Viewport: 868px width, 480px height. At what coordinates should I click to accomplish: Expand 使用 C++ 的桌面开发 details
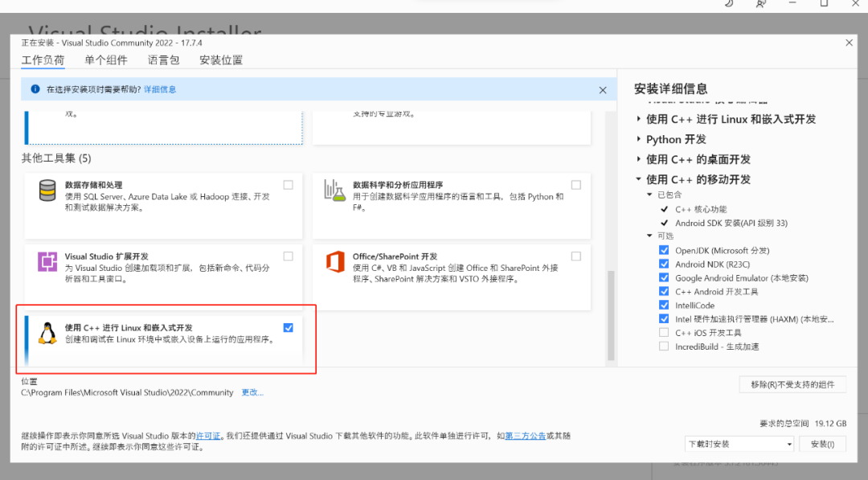(638, 159)
